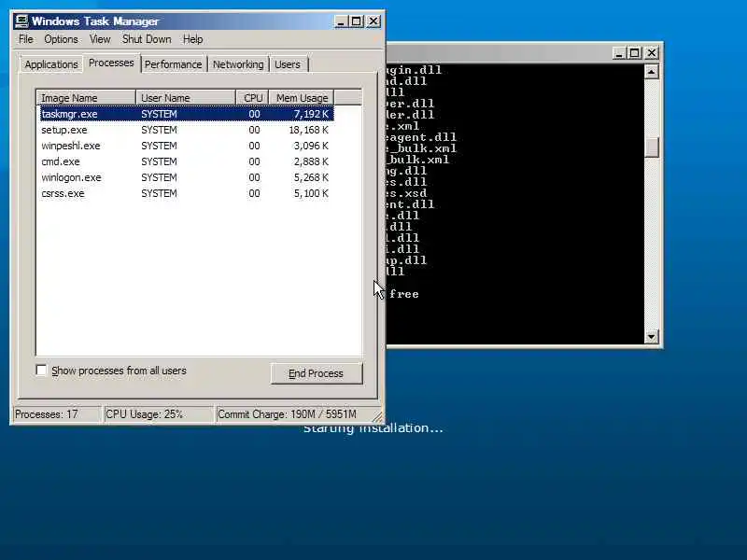747x560 pixels.
Task: Close the Task Manager window
Action: pos(373,21)
